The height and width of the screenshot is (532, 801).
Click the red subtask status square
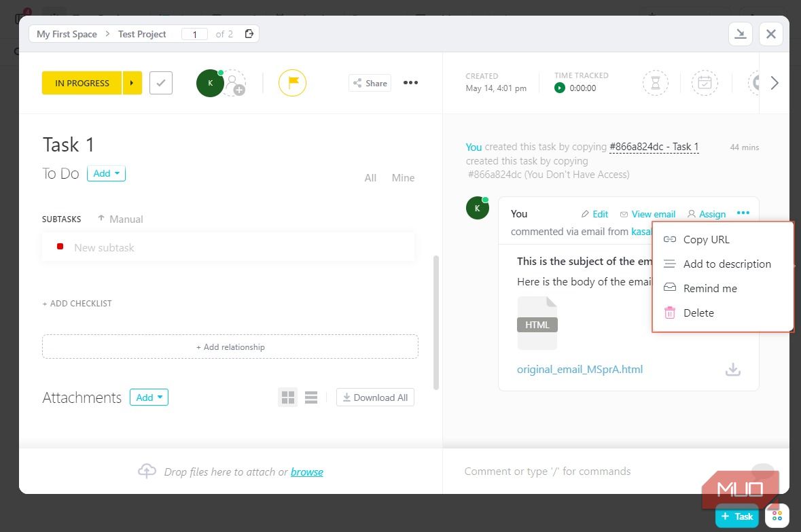pos(60,247)
